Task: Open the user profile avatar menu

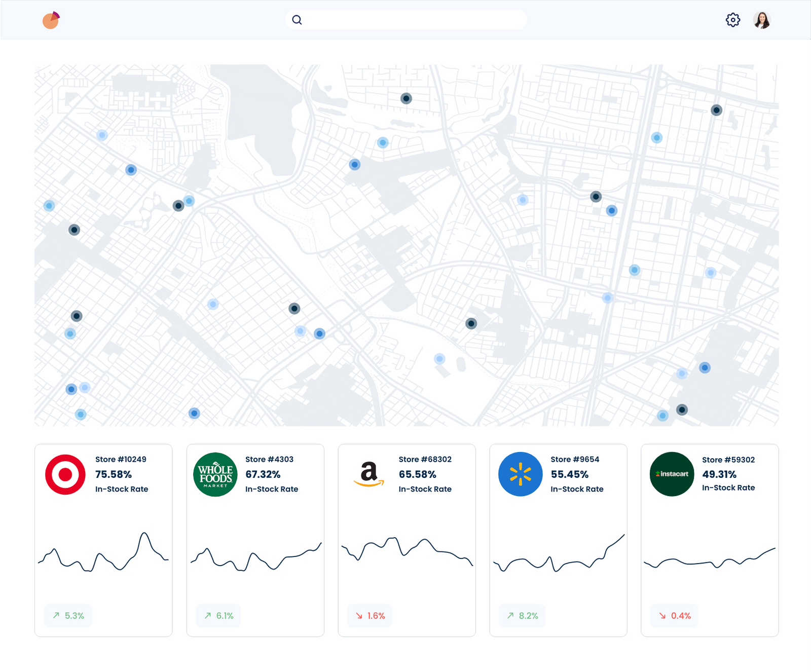Action: click(x=762, y=20)
